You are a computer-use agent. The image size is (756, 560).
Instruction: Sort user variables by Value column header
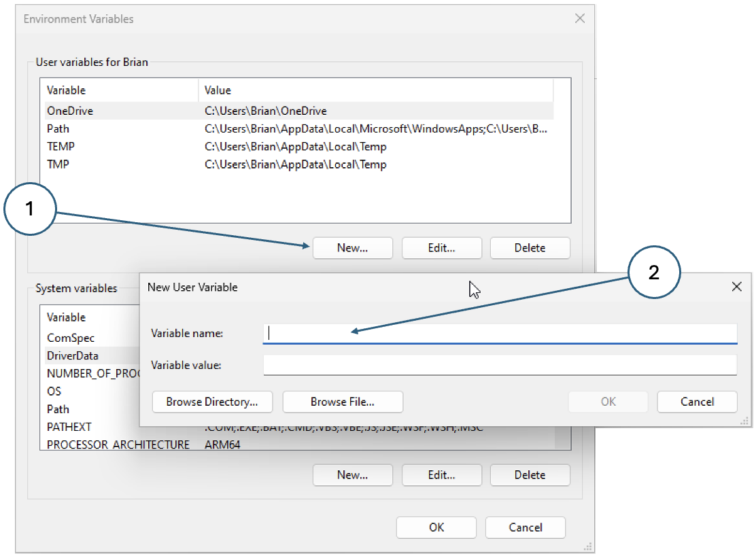pos(374,90)
